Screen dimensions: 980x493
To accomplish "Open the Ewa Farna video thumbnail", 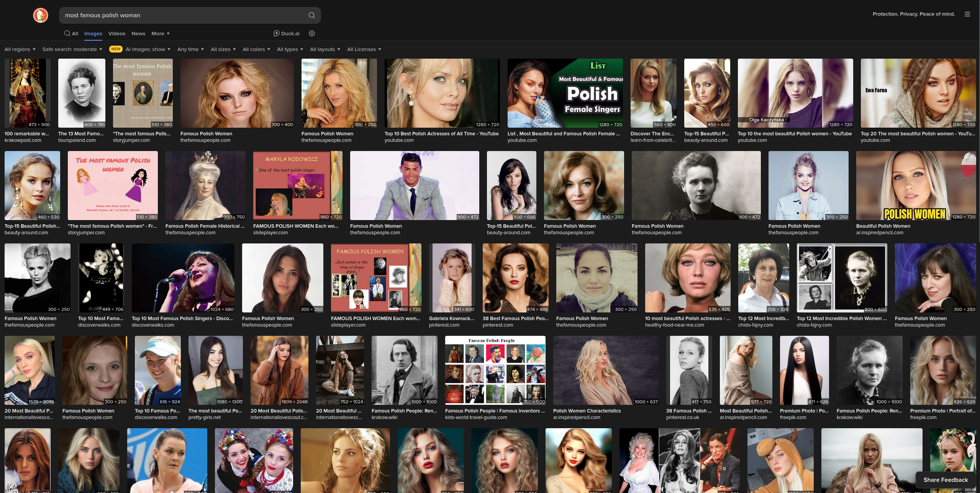I will (918, 93).
